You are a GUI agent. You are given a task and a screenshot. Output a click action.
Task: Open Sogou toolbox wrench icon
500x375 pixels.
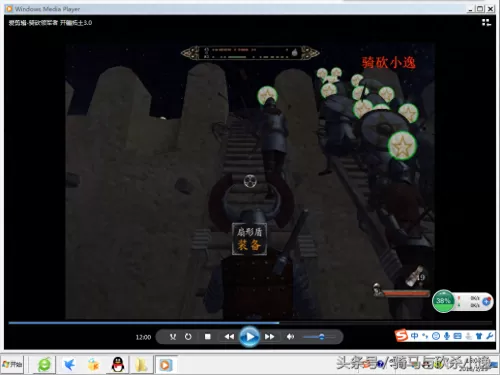pyautogui.click(x=490, y=336)
